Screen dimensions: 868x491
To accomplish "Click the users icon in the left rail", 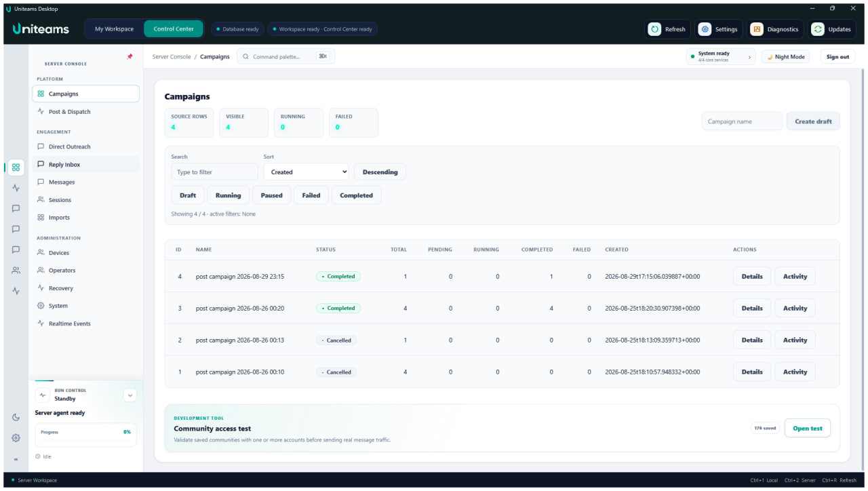I will [x=16, y=271].
